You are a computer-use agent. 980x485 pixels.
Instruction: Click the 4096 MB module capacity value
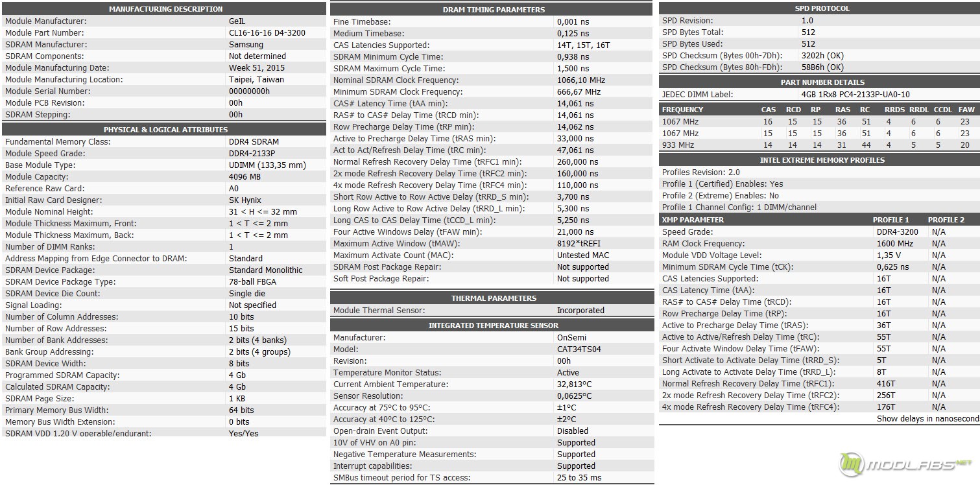click(x=245, y=177)
